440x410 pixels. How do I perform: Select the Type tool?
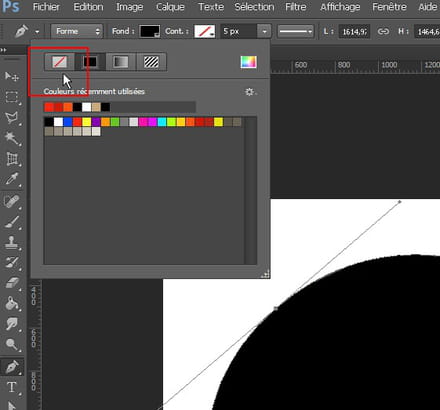[12, 387]
